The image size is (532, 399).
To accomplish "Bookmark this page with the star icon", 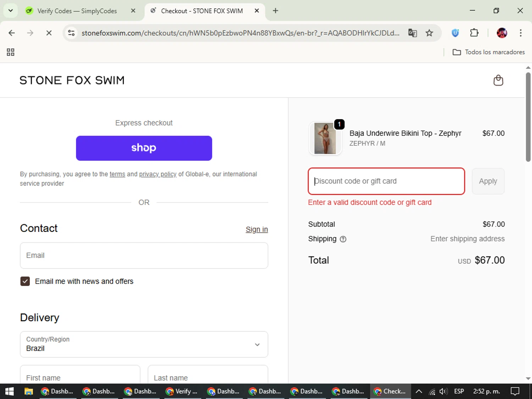I will point(430,33).
